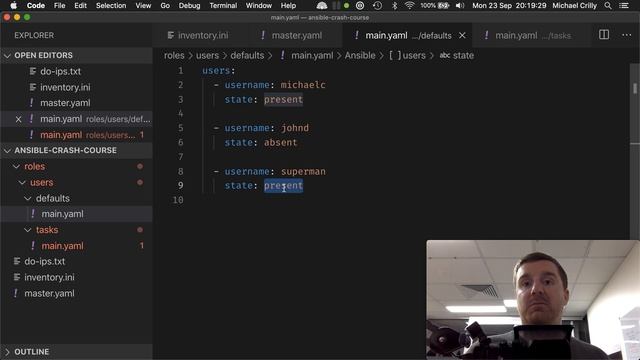Viewport: 640px width, 360px height.
Task: Click 'johnd' username on line 5
Action: point(295,128)
